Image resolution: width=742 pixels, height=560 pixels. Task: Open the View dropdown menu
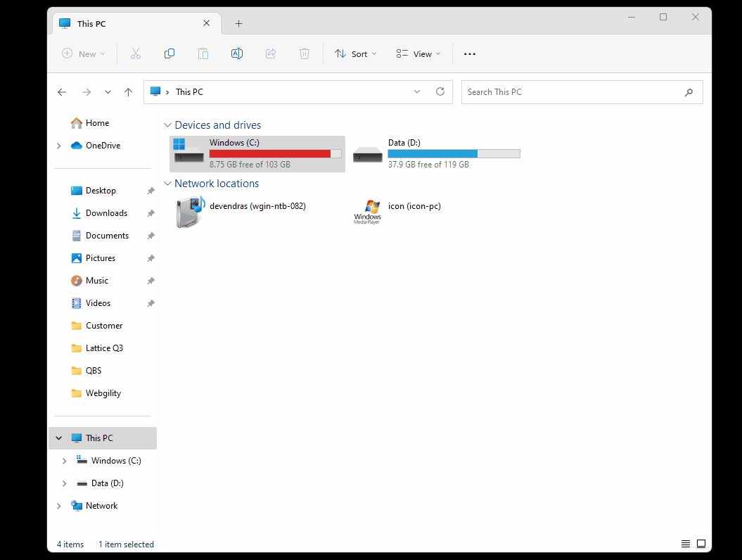click(x=418, y=54)
